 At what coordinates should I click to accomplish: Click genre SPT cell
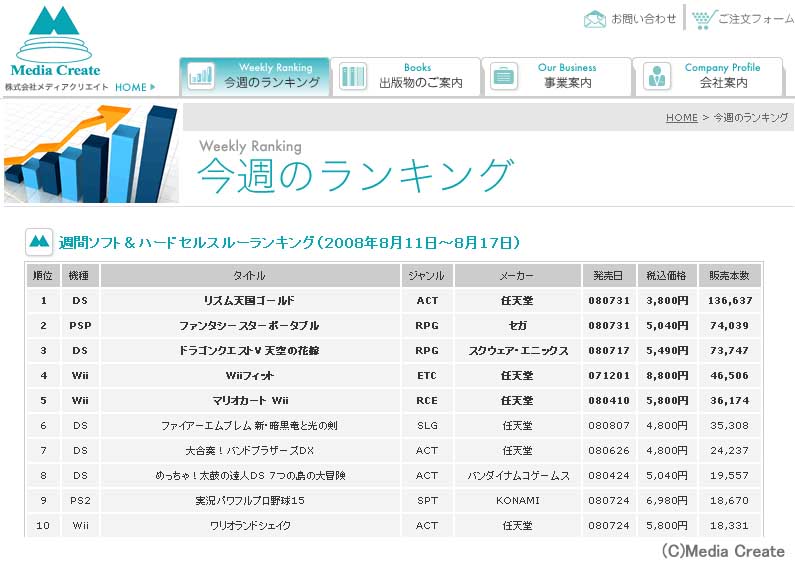click(427, 501)
